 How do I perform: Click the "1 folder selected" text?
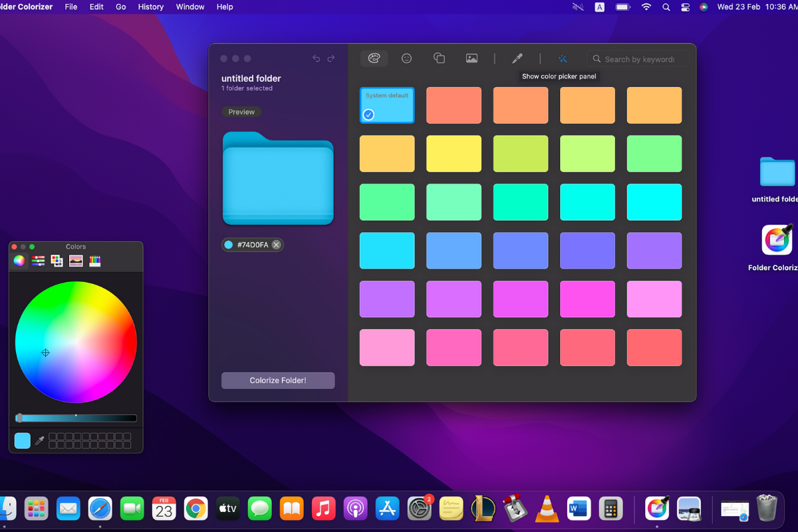point(247,88)
